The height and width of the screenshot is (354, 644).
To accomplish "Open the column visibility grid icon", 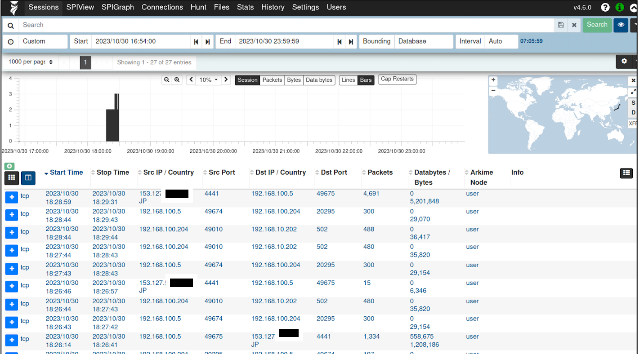I will tap(12, 178).
